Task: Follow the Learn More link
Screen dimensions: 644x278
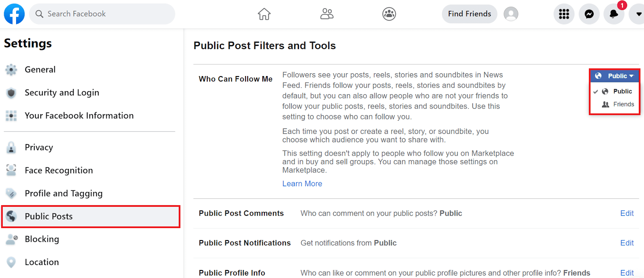Action: pyautogui.click(x=302, y=184)
